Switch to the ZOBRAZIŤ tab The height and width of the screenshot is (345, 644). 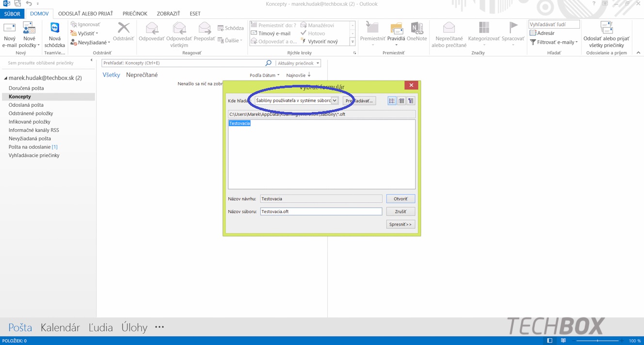coord(168,14)
